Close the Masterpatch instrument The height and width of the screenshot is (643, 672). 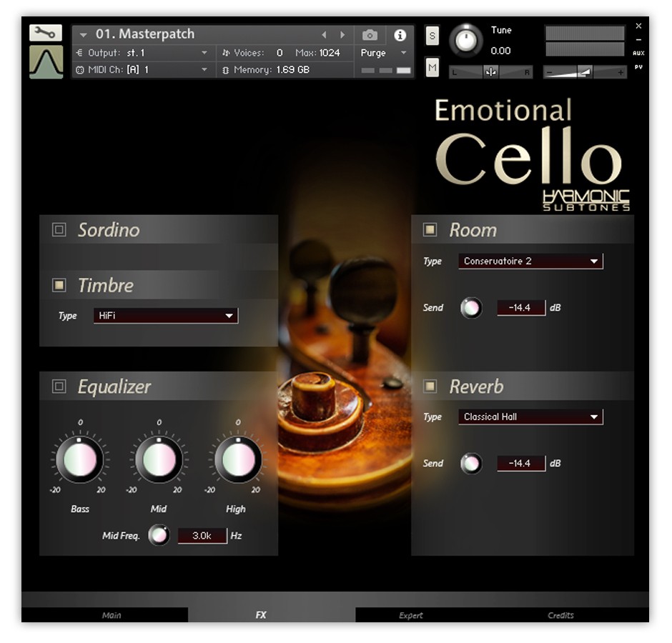[x=638, y=26]
